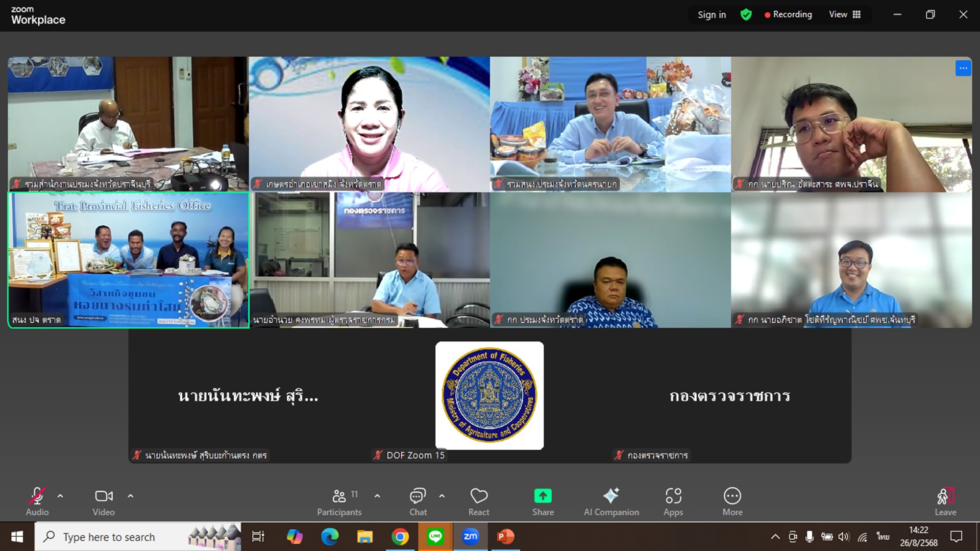
Task: Open the More options menu
Action: (732, 502)
